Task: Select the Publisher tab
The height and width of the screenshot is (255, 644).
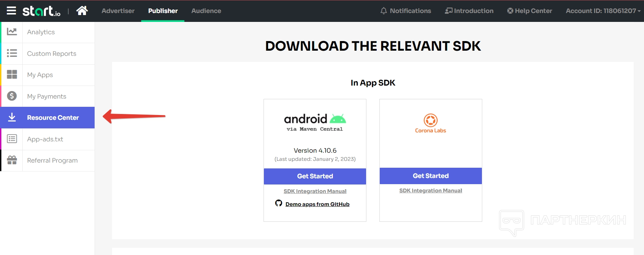Action: (163, 11)
